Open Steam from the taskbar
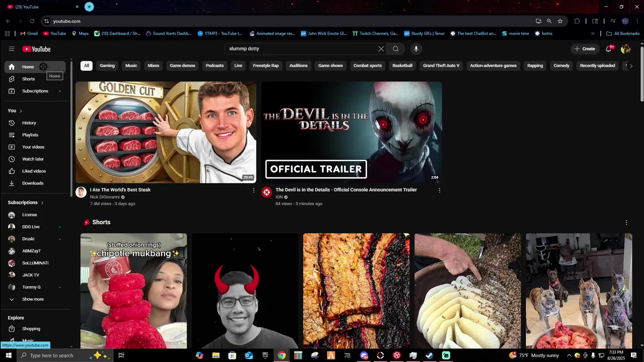The image size is (644, 362). click(x=429, y=355)
